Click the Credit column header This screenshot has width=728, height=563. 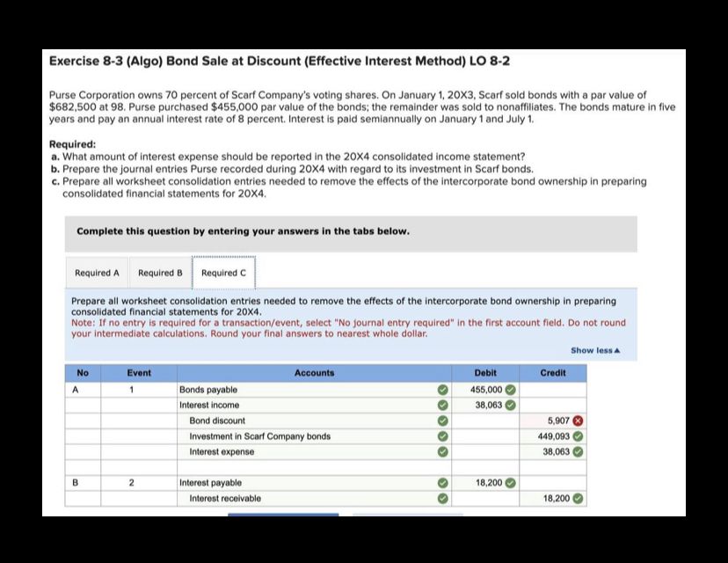(553, 373)
